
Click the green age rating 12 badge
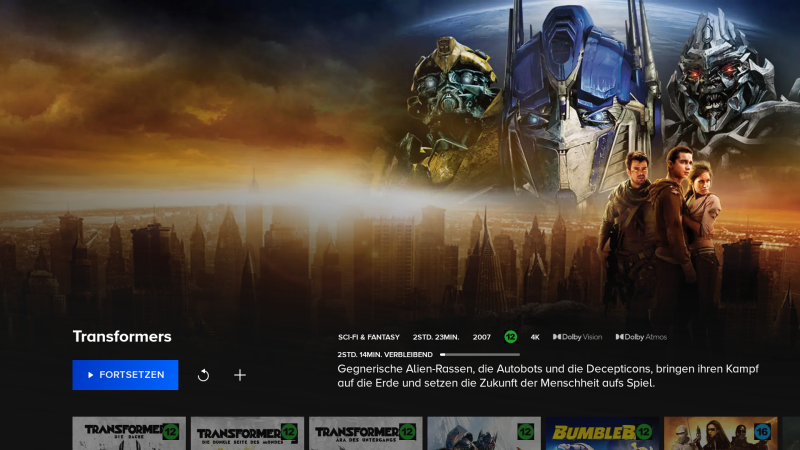point(510,337)
